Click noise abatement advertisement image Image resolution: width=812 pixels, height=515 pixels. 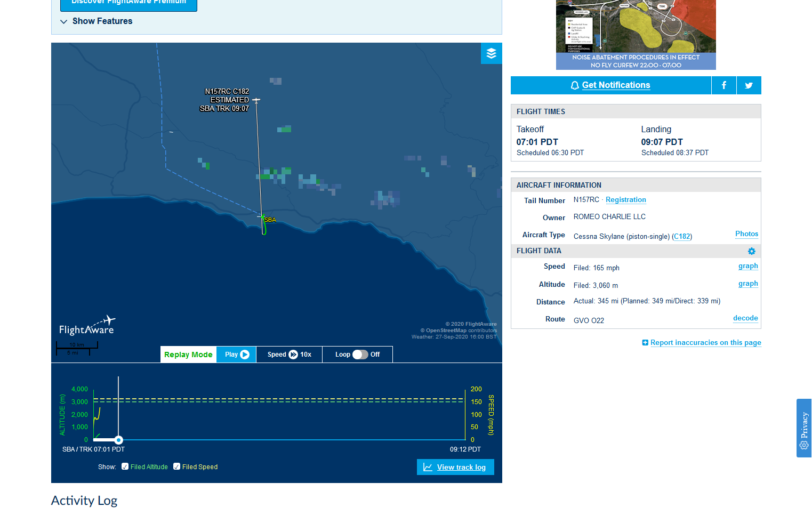click(636, 35)
